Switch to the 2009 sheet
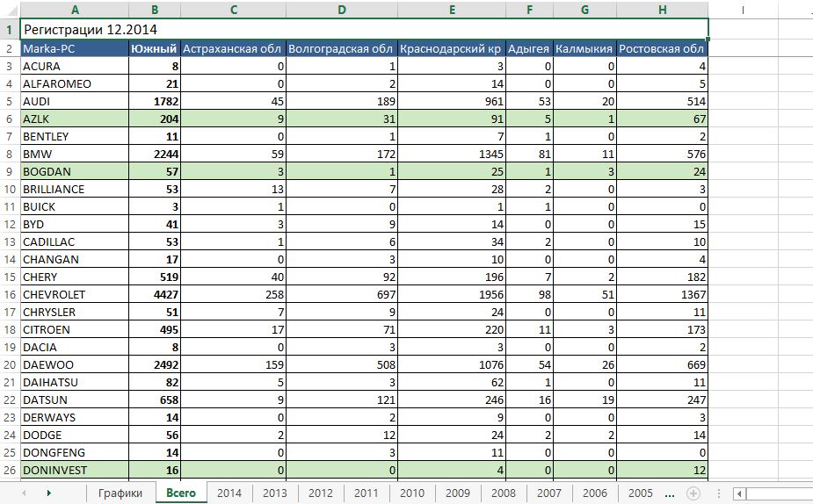This screenshot has height=504, width=813. click(457, 493)
